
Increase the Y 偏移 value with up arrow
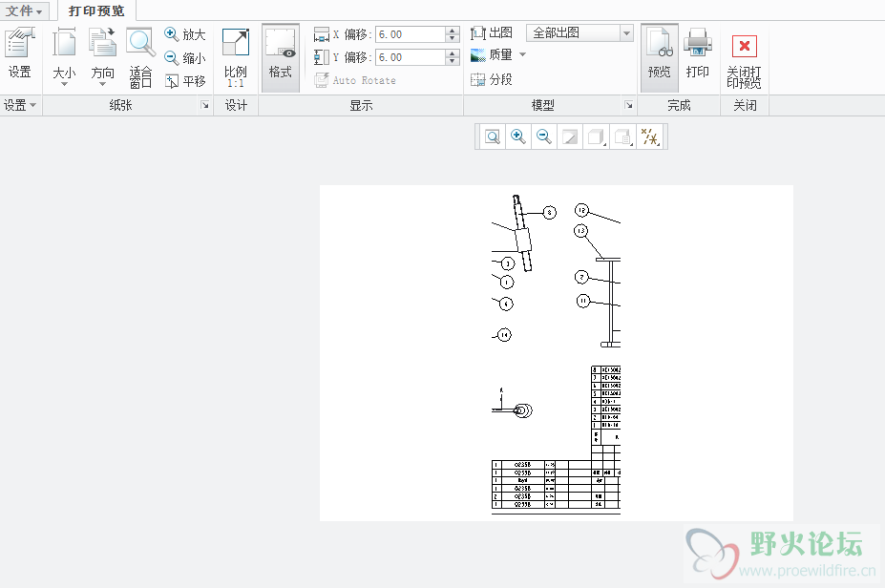453,53
